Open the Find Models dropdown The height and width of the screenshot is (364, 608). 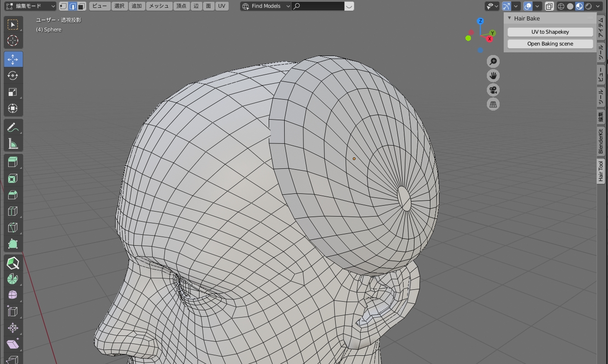tap(266, 6)
